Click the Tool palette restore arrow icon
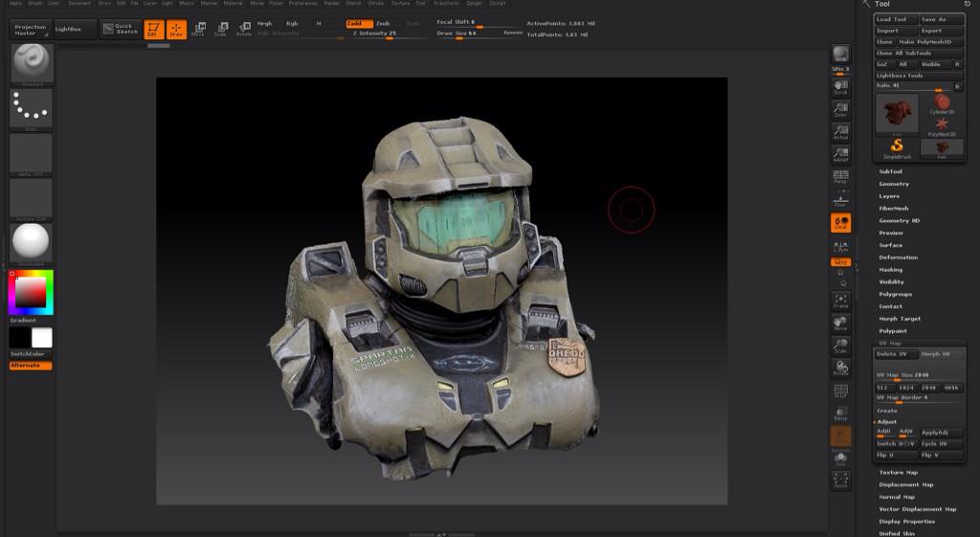This screenshot has height=537, width=980. click(x=968, y=4)
